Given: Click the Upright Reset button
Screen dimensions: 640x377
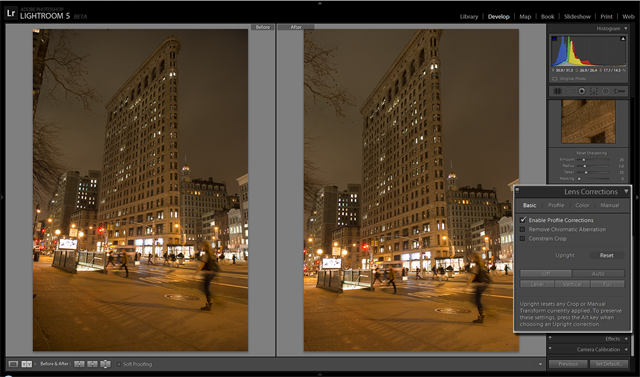Looking at the screenshot, I should click(x=607, y=255).
